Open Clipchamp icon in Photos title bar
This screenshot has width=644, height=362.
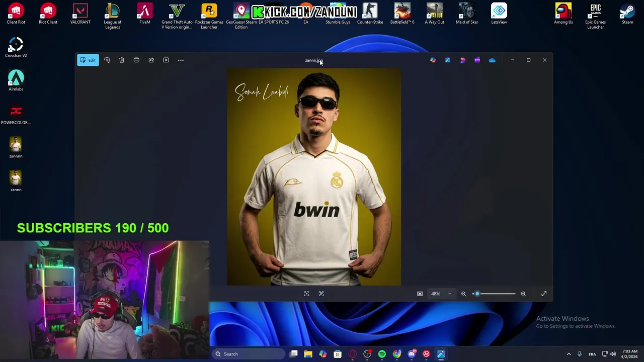(462, 60)
